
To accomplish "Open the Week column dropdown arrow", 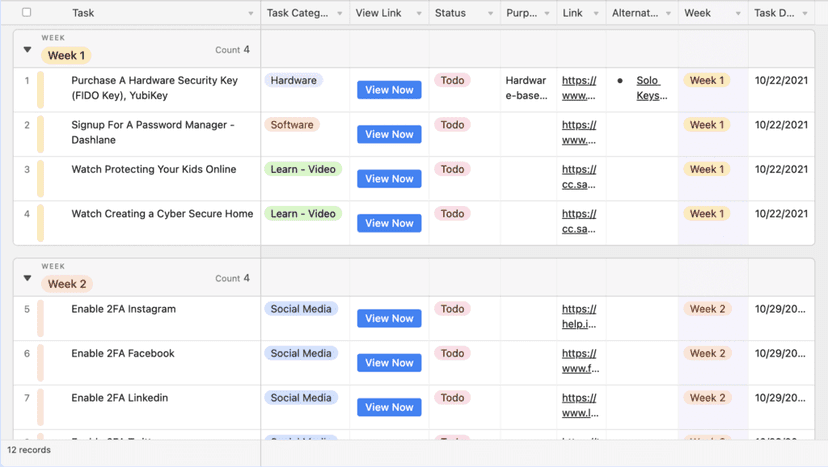I will [x=738, y=14].
